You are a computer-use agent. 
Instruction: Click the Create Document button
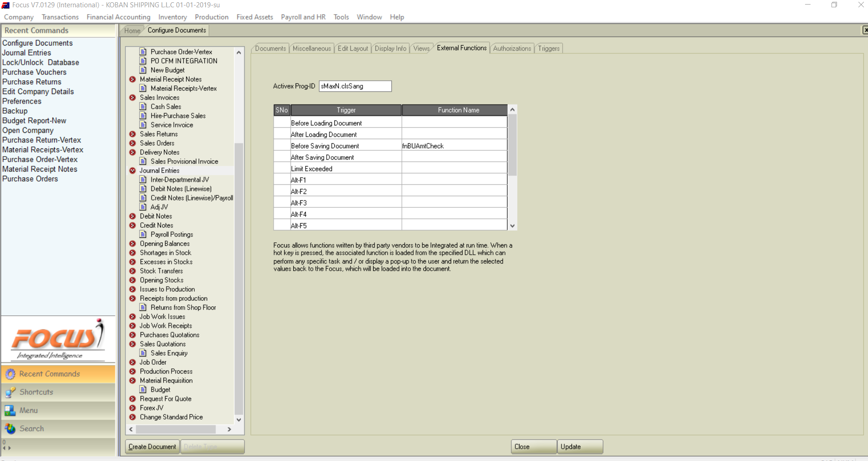tap(152, 447)
